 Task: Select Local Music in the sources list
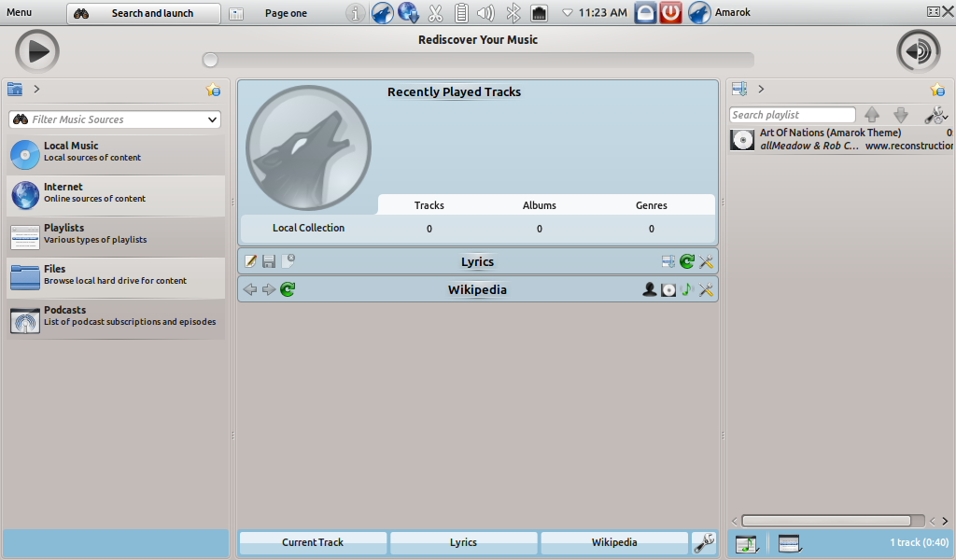coord(116,151)
